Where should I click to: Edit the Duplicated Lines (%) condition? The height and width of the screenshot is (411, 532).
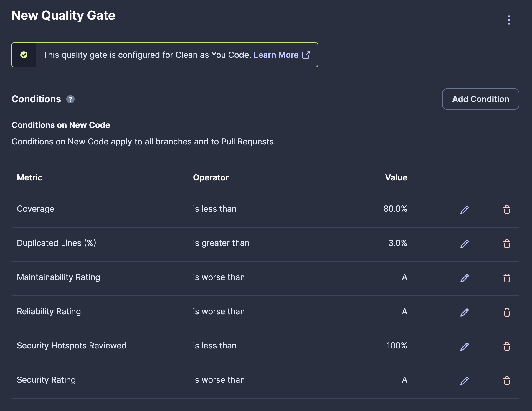point(464,244)
